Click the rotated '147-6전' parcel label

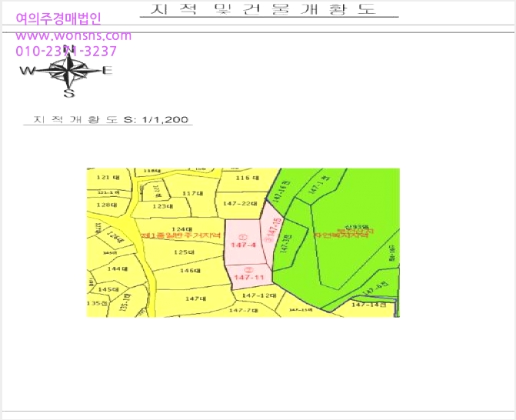(x=375, y=288)
